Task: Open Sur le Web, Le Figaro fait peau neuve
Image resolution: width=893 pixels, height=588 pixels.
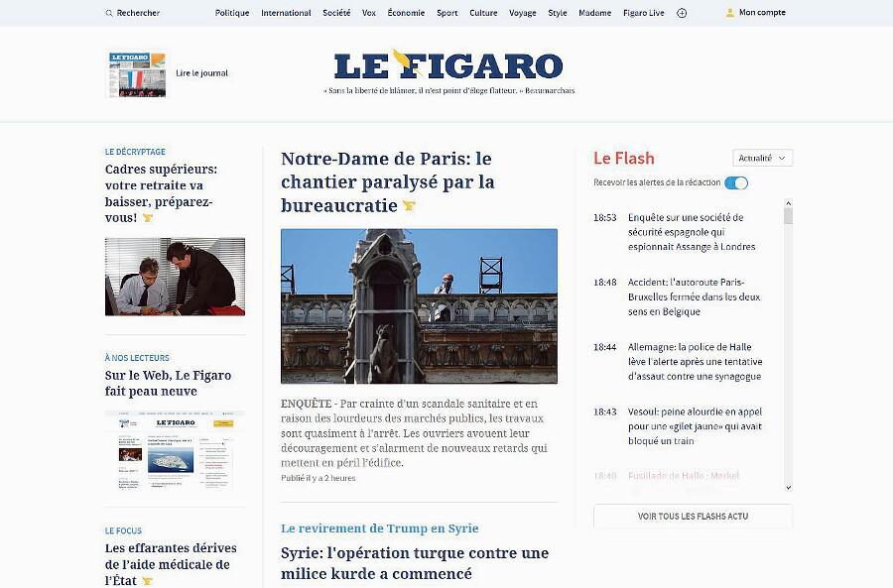Action: click(x=168, y=383)
